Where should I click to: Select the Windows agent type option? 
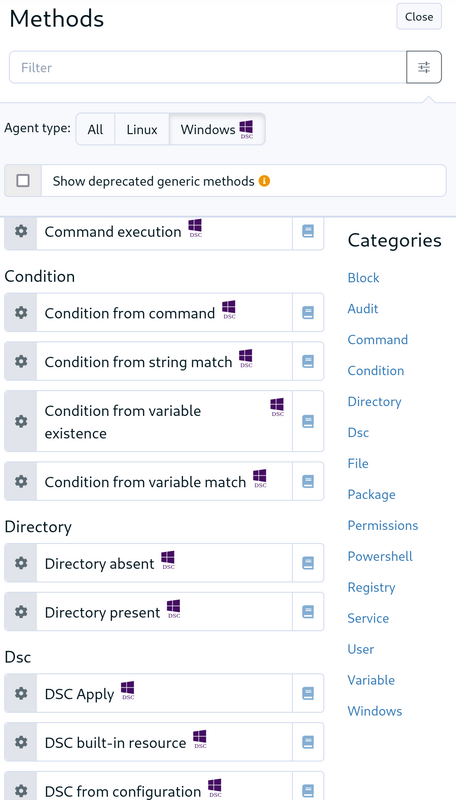pos(217,130)
